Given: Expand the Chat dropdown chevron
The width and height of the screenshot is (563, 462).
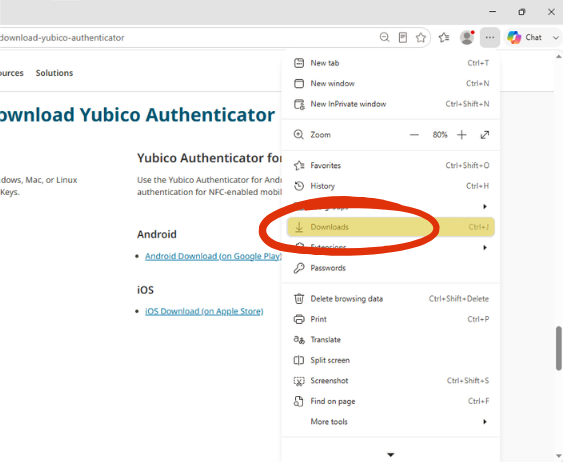Looking at the screenshot, I should [555, 38].
